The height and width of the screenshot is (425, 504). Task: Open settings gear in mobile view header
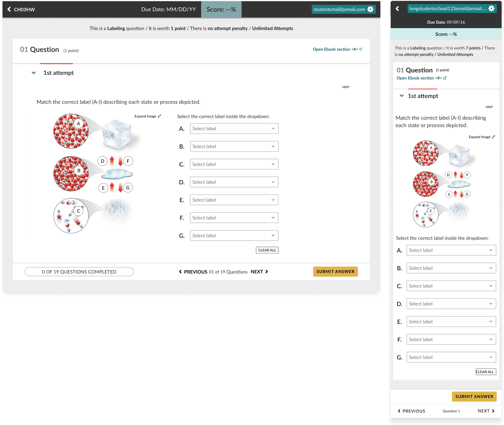click(491, 8)
